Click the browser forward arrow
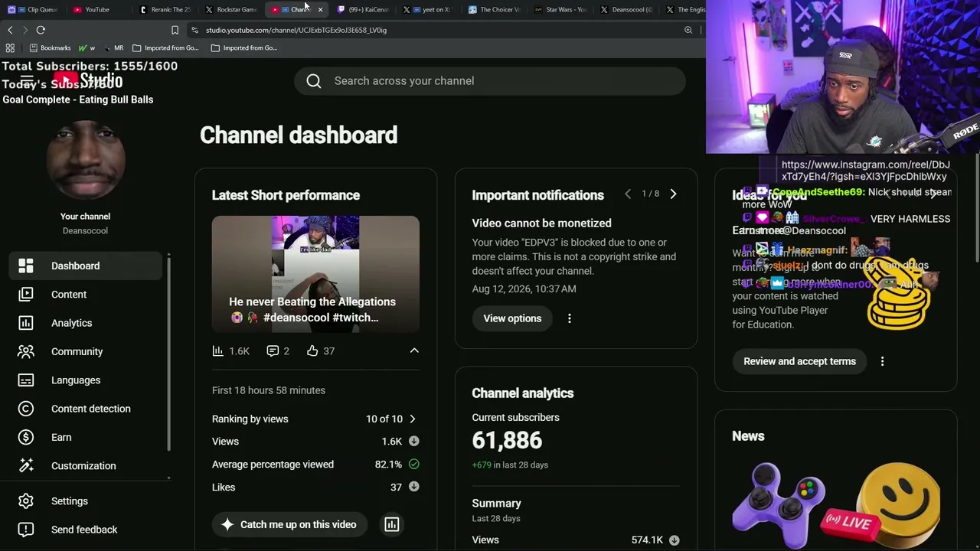Viewport: 980px width, 551px height. coord(24,30)
